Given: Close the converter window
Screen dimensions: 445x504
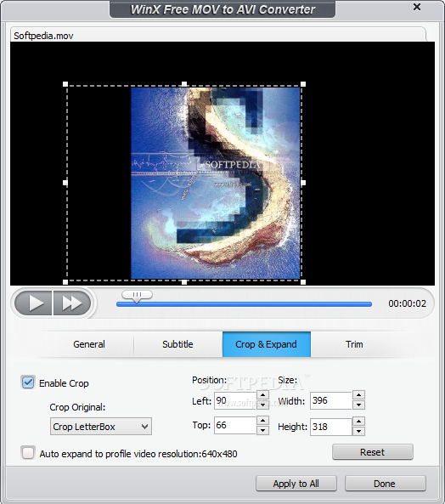Looking at the screenshot, I should (417, 7).
